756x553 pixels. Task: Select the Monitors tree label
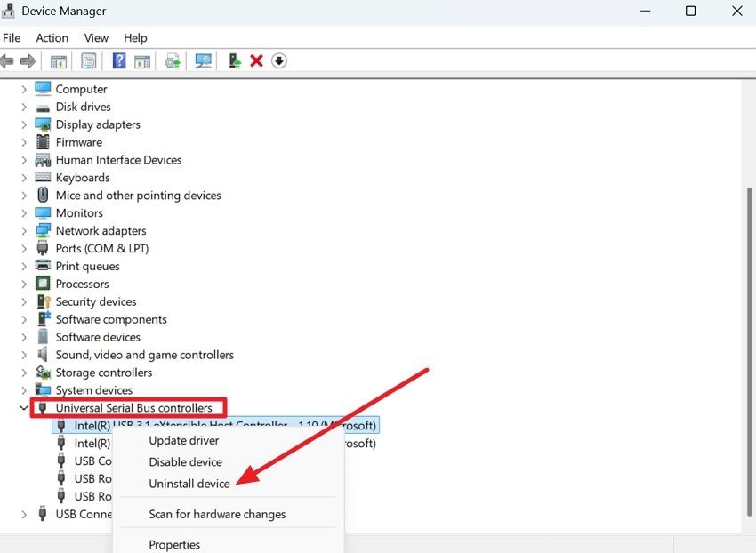(x=79, y=213)
